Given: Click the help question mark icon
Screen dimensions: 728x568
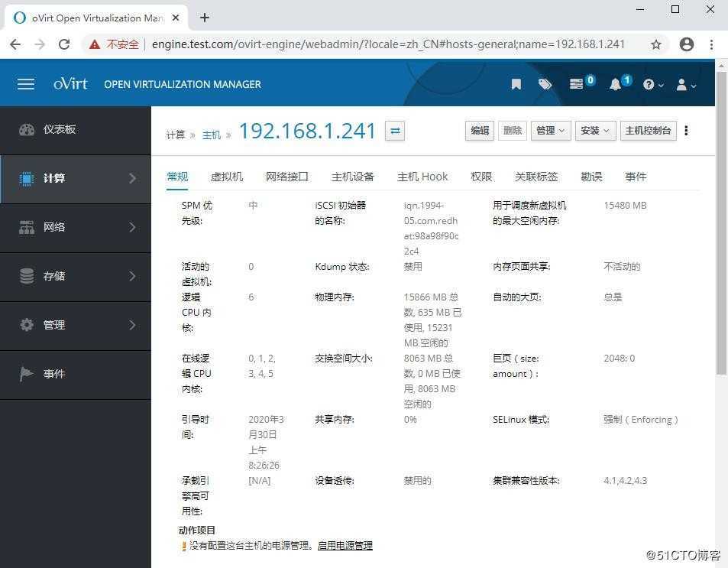Looking at the screenshot, I should click(649, 84).
